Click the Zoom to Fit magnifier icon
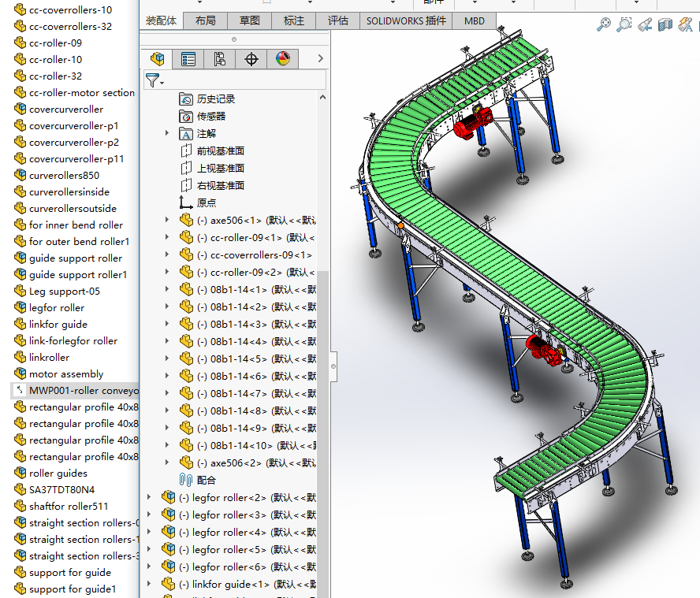 coord(604,24)
